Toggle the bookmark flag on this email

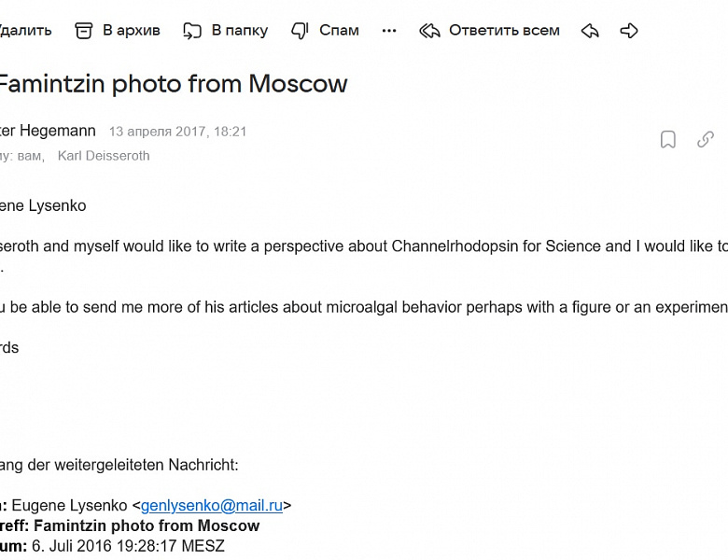pos(667,139)
